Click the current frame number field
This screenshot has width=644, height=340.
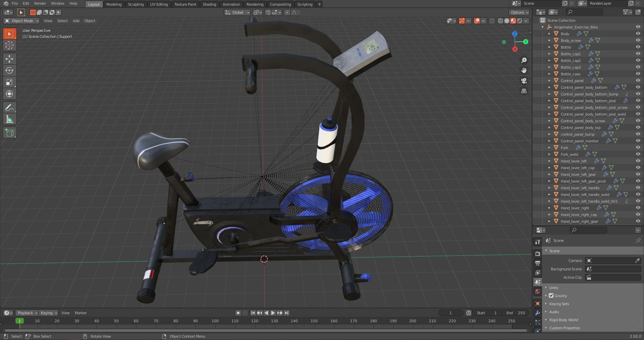tap(450, 313)
